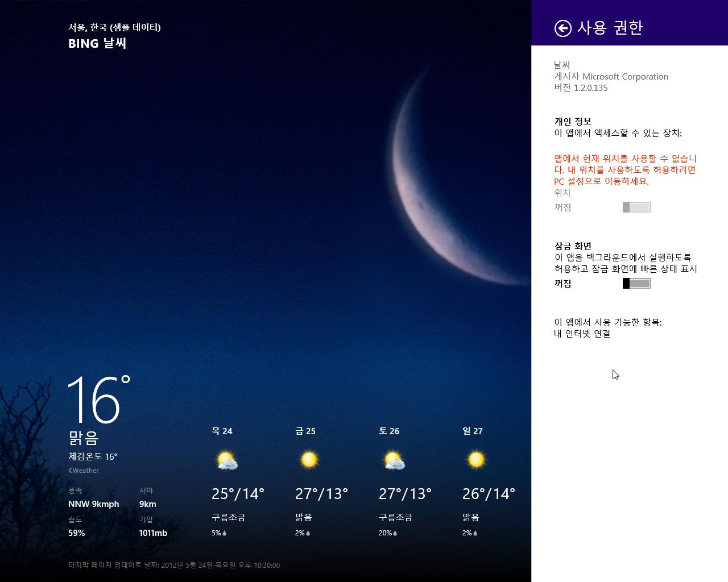Viewport: 728px width, 582px height.
Task: Click the 16° current temperature
Action: (x=99, y=400)
